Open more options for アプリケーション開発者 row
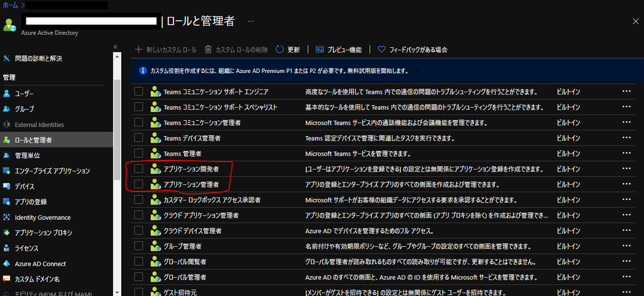Screen dimensions: 644x296 coord(626,169)
